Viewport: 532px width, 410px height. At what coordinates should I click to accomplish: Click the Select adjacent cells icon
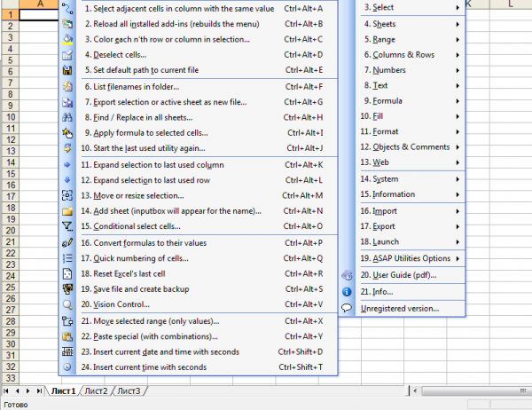pyautogui.click(x=67, y=9)
